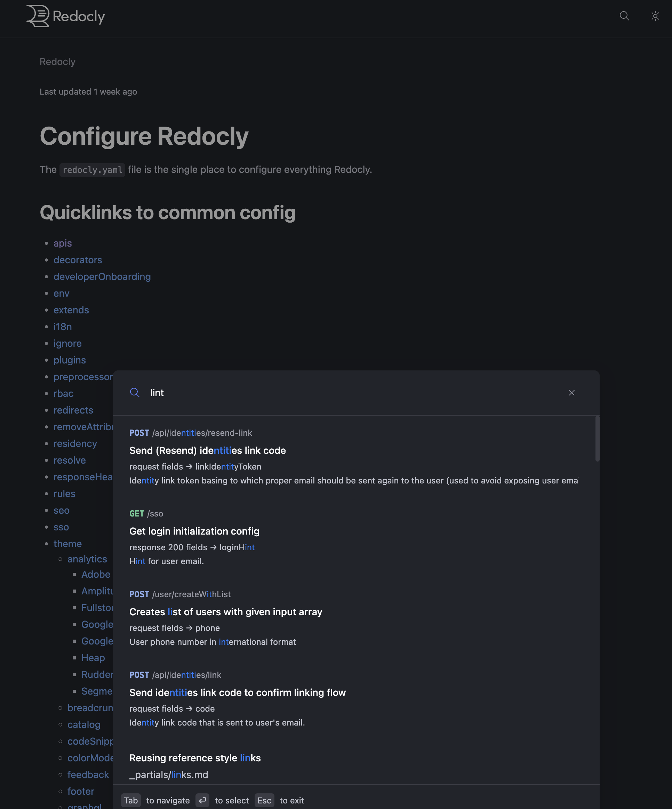Open the Fullstory analytics link
672x809 pixels.
coord(97,608)
